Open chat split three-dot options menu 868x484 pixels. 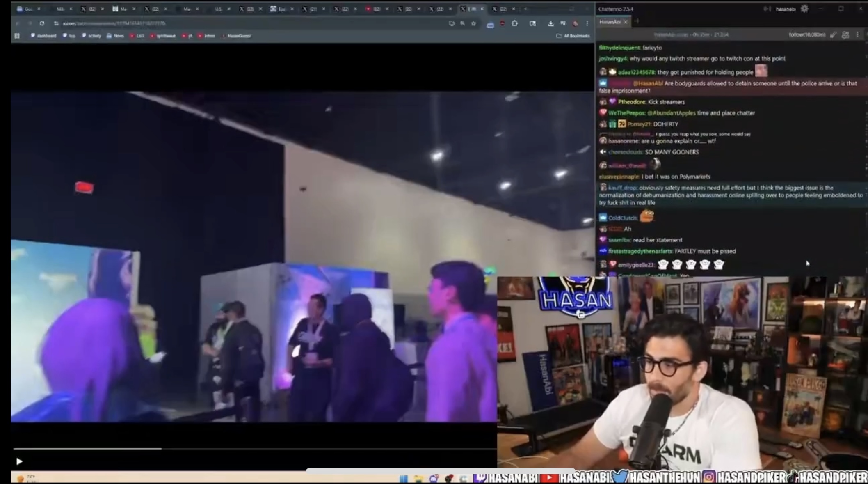pos(857,35)
